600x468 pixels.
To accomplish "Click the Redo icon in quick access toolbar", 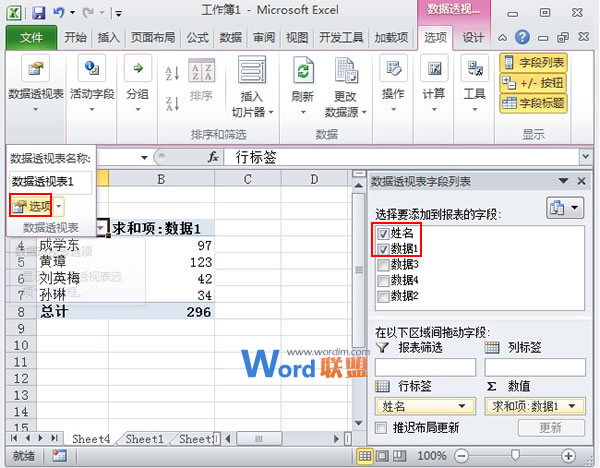I will pyautogui.click(x=88, y=13).
